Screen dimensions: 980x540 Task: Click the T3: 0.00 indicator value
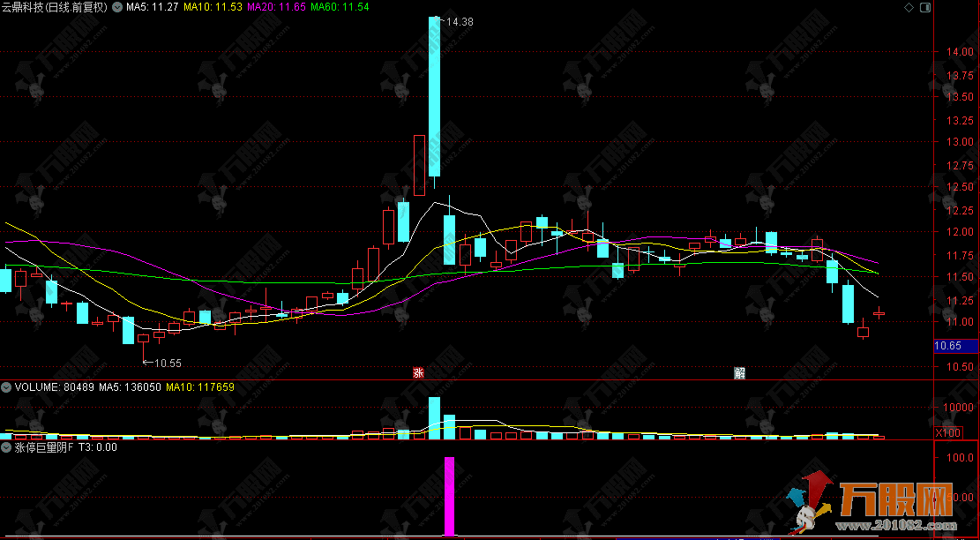click(98, 447)
